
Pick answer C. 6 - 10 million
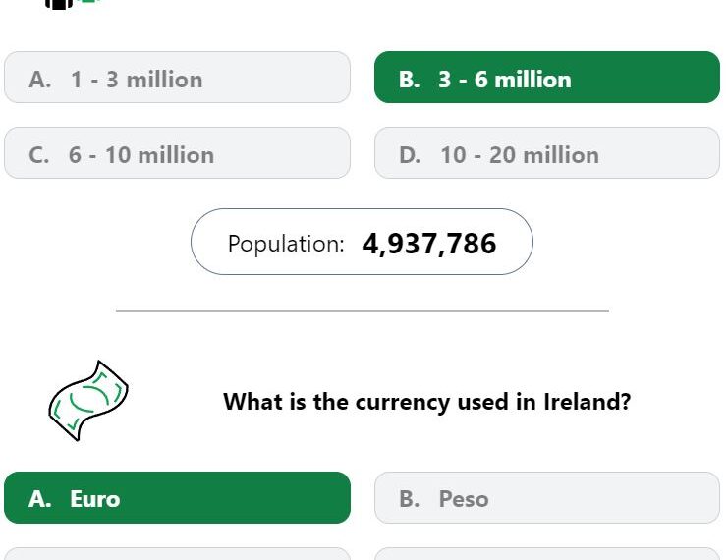pyautogui.click(x=177, y=153)
